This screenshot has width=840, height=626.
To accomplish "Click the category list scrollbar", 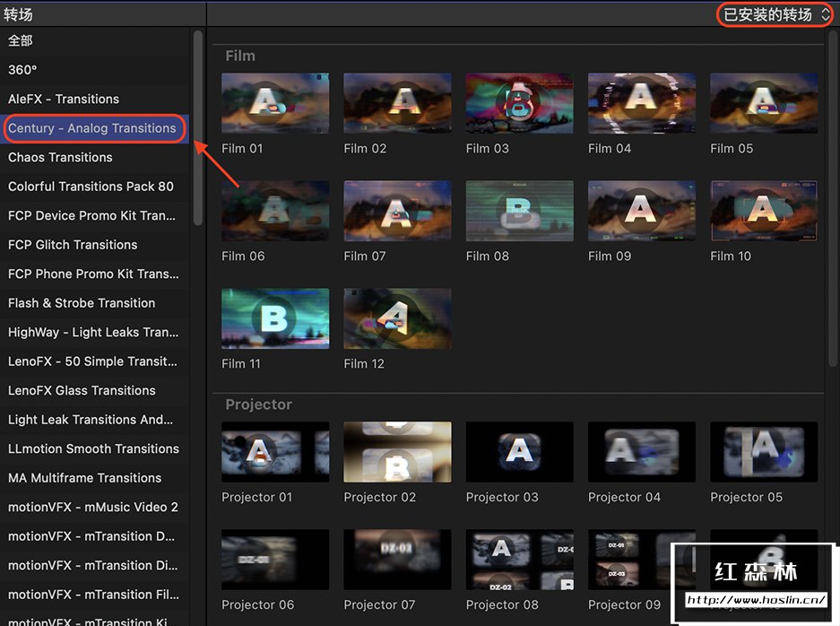I will click(198, 128).
